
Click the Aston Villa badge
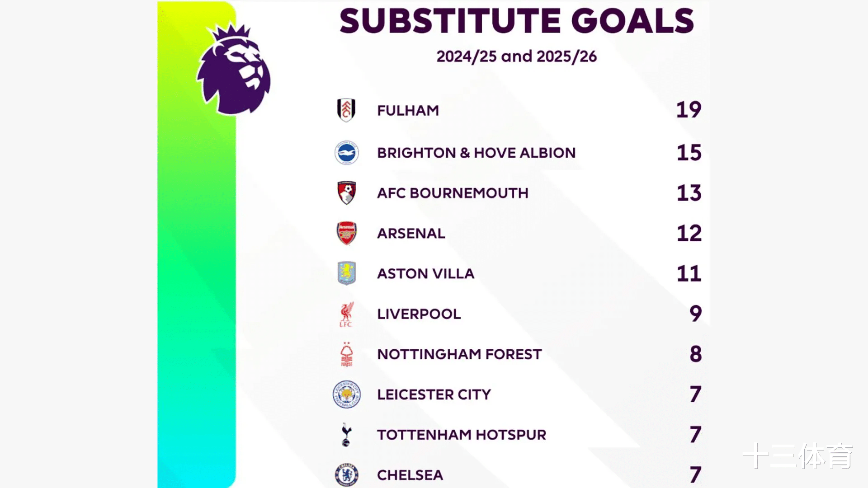pos(347,273)
